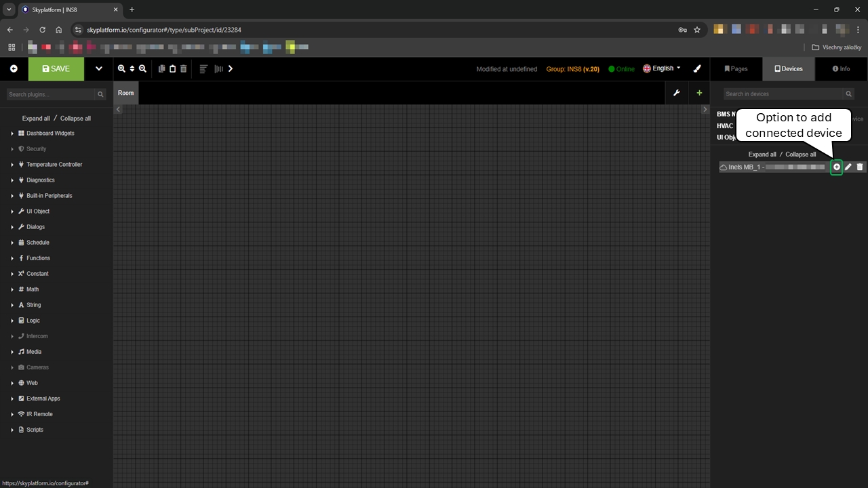The width and height of the screenshot is (868, 488).
Task: Delete the Inels MB_1 device
Action: click(860, 167)
